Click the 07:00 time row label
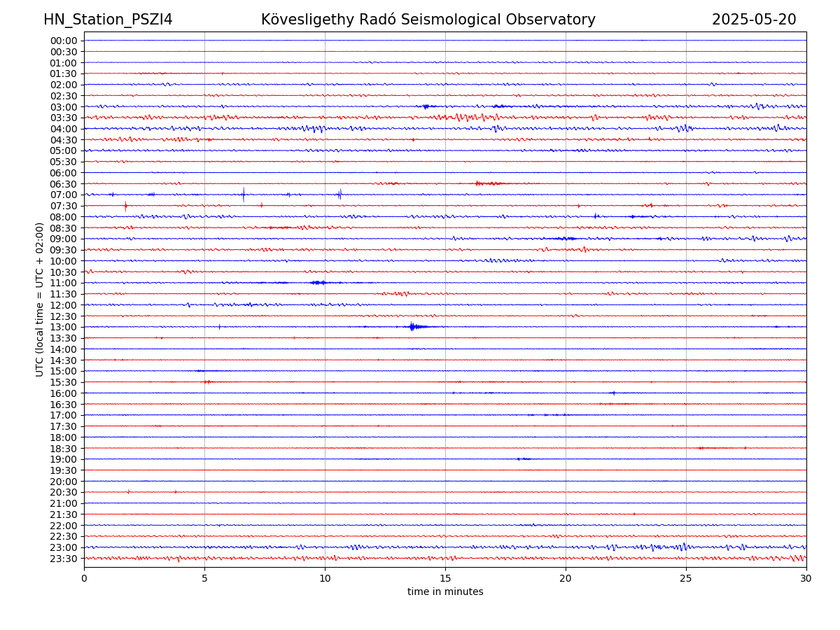This screenshot has width=840, height=630. click(x=64, y=195)
